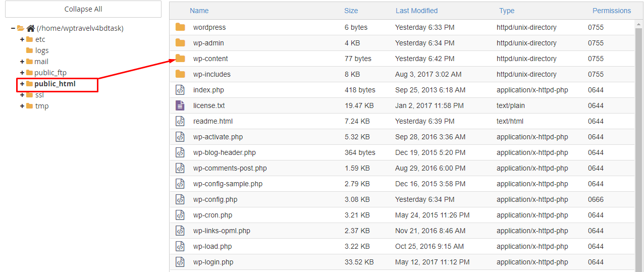This screenshot has height=272, width=644.
Task: Select the wp-cron.php file row
Action: click(402, 215)
